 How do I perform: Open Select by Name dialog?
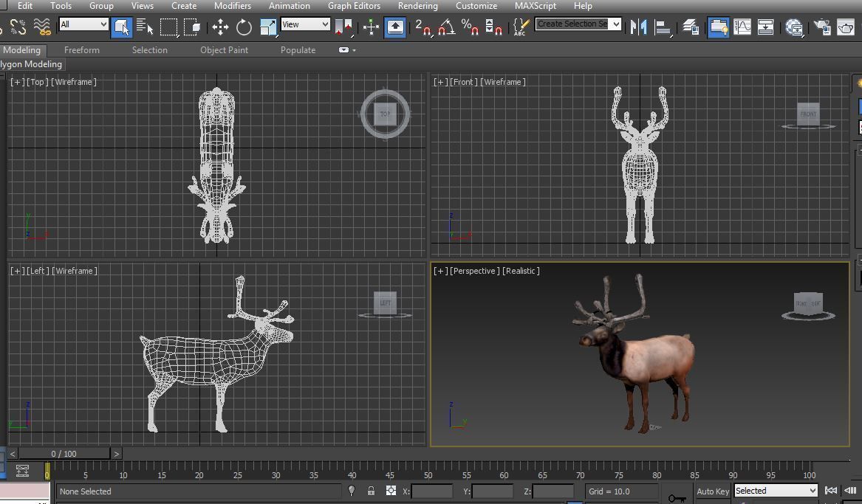click(145, 27)
